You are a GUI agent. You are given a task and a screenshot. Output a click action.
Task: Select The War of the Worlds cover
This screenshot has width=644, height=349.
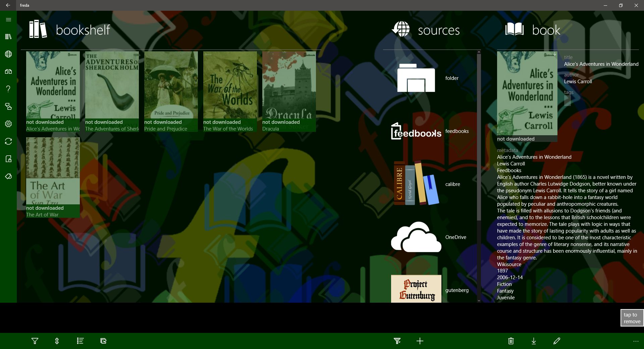tap(230, 91)
